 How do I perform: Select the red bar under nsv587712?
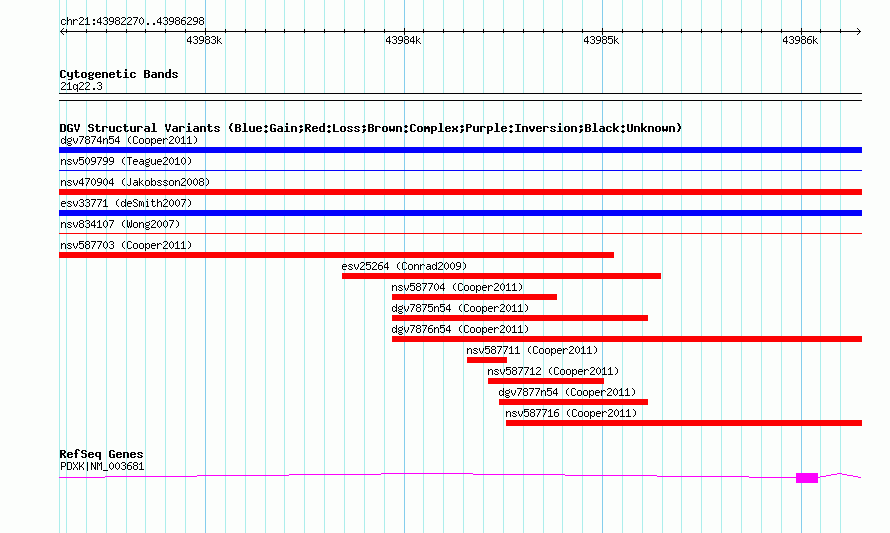point(545,381)
